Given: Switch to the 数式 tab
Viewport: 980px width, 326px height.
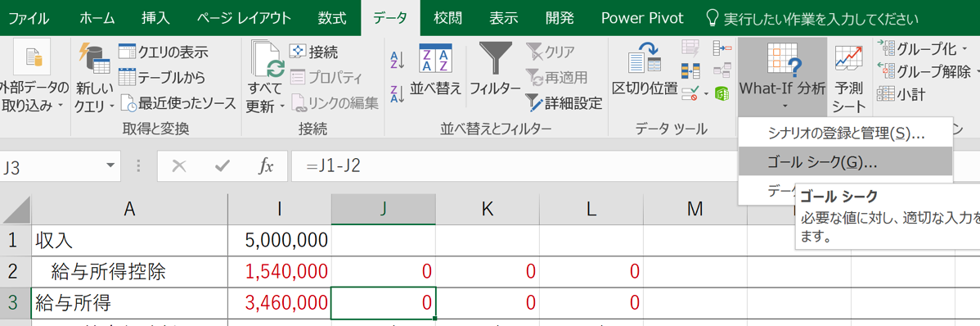Looking at the screenshot, I should coord(332,18).
